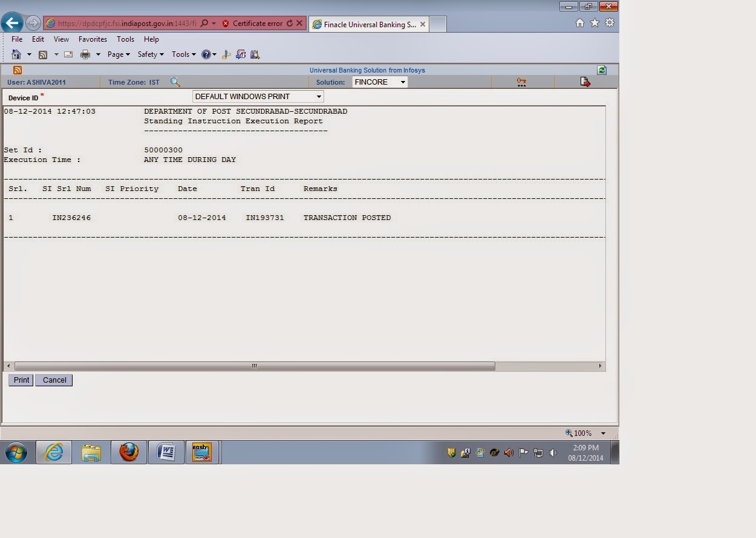
Task: Go back with the browser Back arrow
Action: (x=12, y=24)
